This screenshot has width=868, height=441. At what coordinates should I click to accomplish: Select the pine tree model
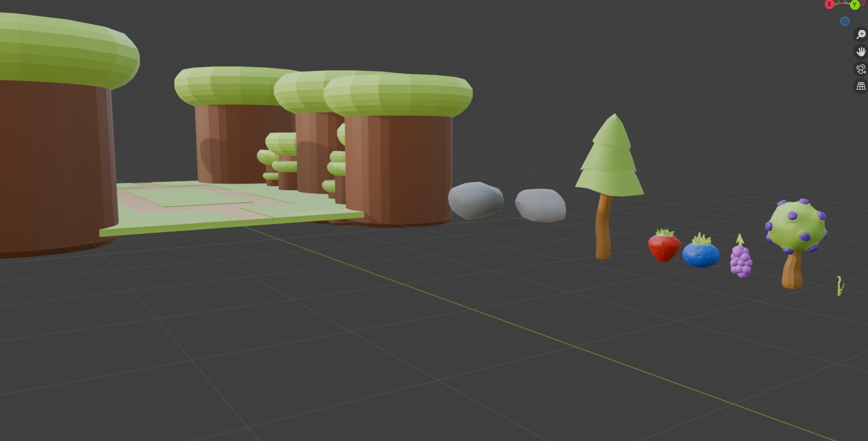click(x=609, y=186)
